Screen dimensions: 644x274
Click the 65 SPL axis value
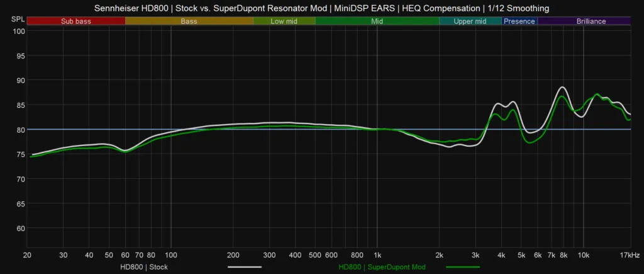(x=22, y=203)
